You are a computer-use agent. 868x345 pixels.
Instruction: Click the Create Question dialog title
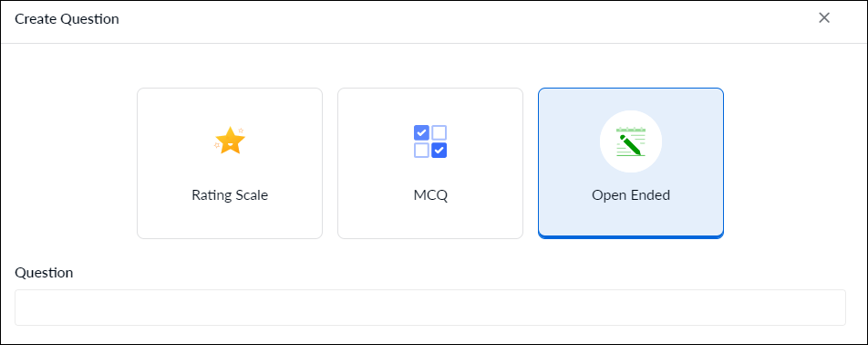coord(67,19)
